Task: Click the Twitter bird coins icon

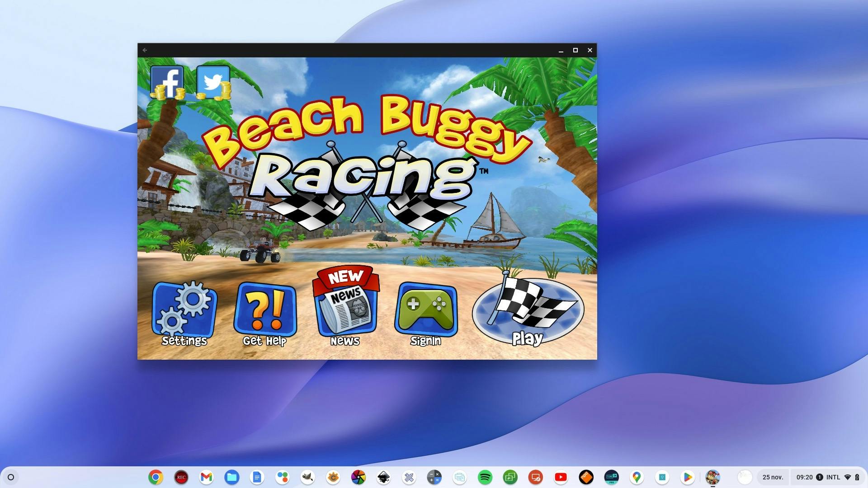Action: coord(213,82)
